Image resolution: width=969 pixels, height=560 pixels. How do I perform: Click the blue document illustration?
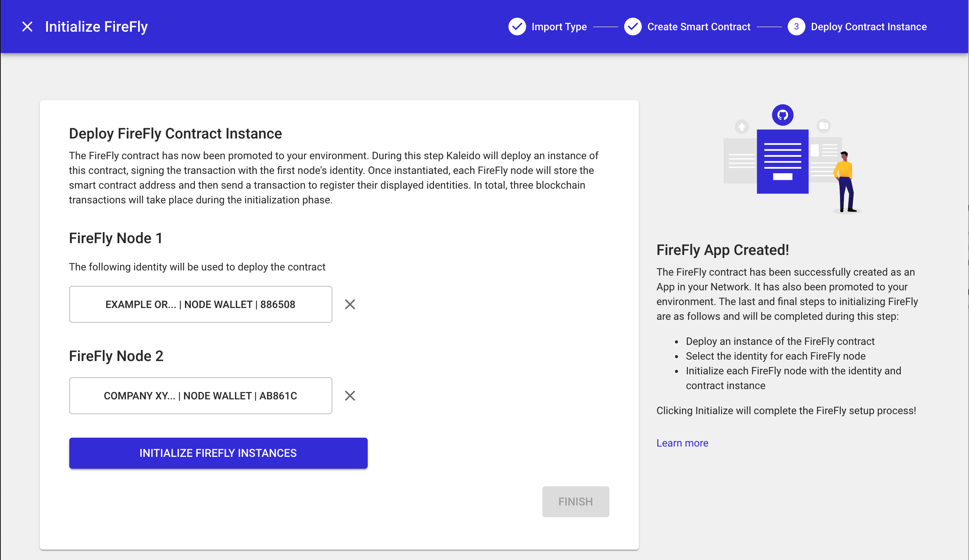(783, 161)
